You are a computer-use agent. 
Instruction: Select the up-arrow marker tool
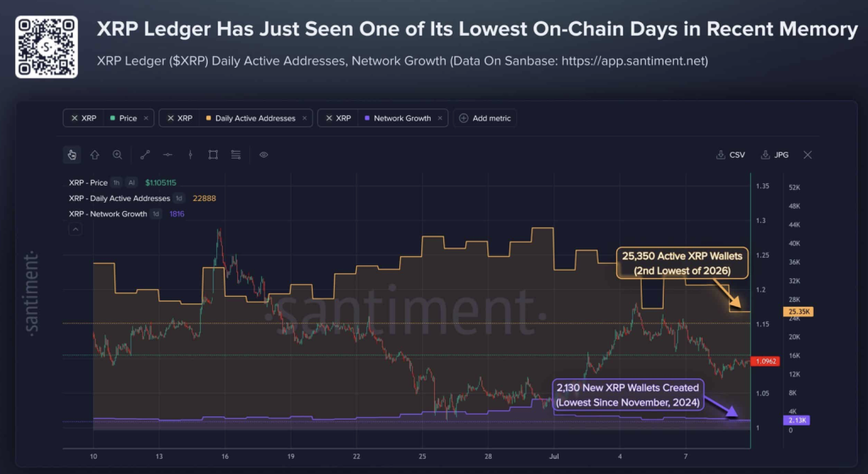(x=95, y=154)
